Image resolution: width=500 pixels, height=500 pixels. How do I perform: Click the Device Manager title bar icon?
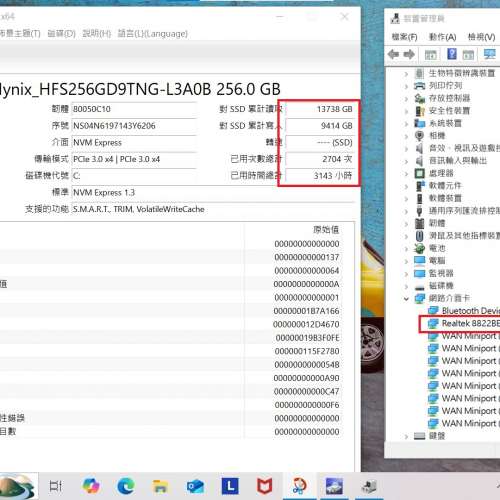point(395,18)
